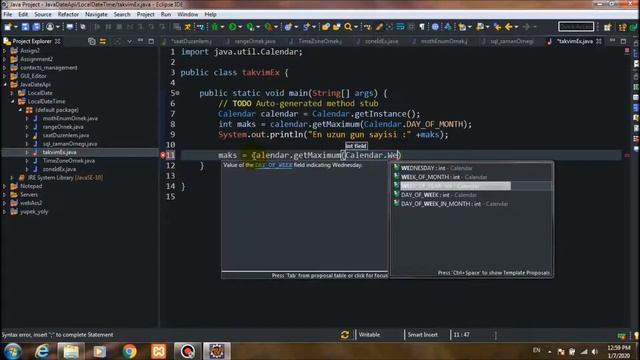Run the program with green Run icon
This screenshot has width=640, height=360.
pyautogui.click(x=233, y=27)
